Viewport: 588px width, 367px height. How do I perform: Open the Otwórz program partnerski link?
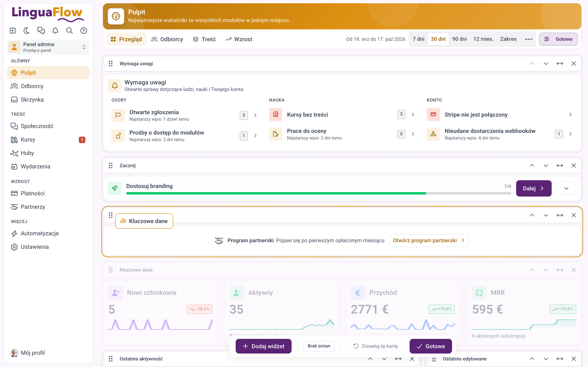429,240
